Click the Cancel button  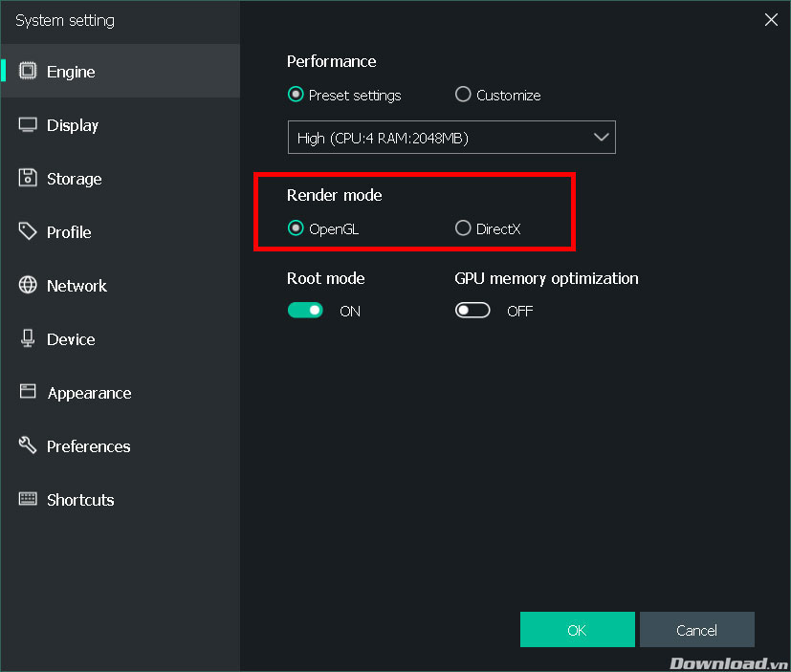point(696,629)
